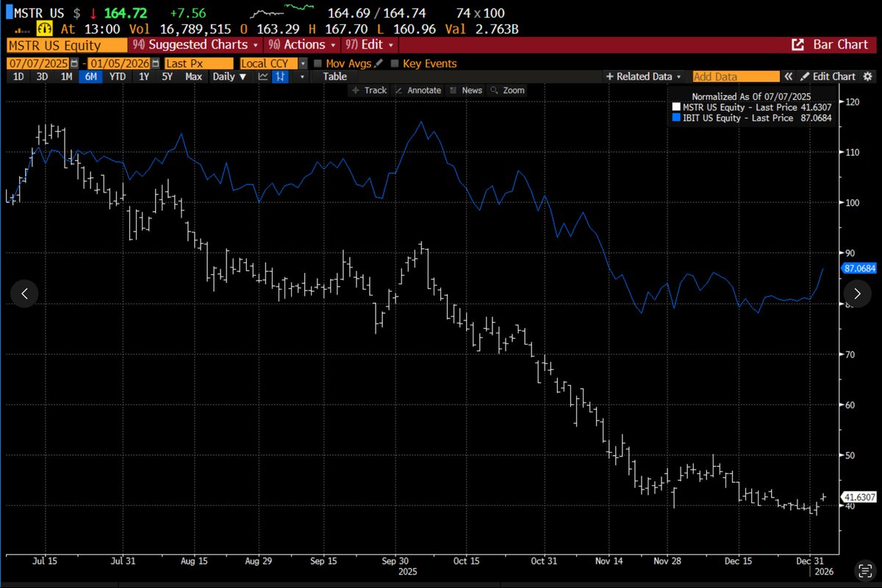This screenshot has height=588, width=882.
Task: Open the Daily periodicity dropdown
Action: pyautogui.click(x=229, y=76)
